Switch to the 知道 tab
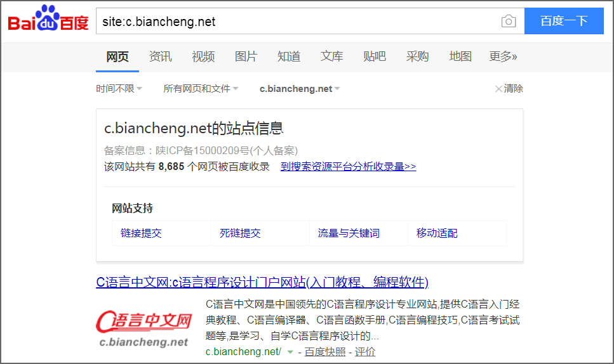 [x=289, y=56]
